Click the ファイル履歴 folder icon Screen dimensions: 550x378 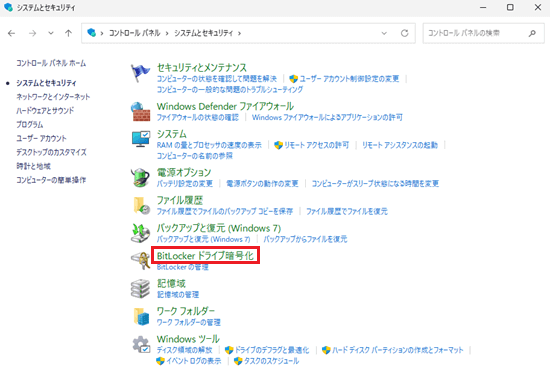pyautogui.click(x=142, y=205)
